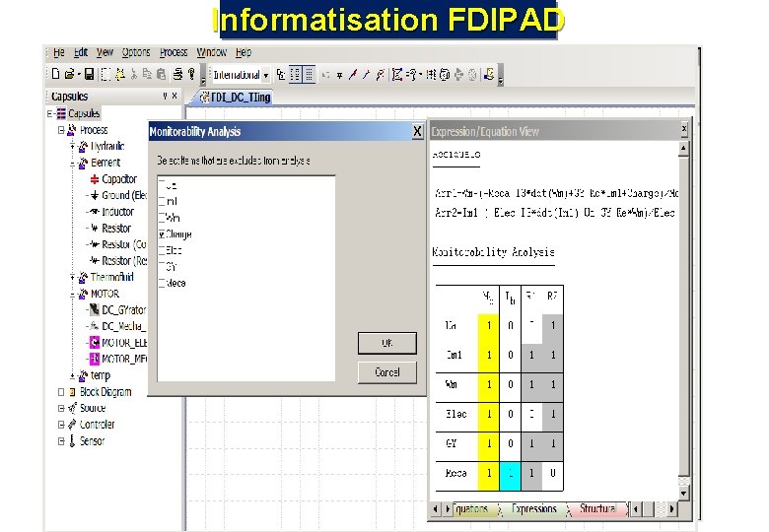Image resolution: width=769 pixels, height=532 pixels.
Task: Click the New document toolbar icon
Action: pos(55,74)
